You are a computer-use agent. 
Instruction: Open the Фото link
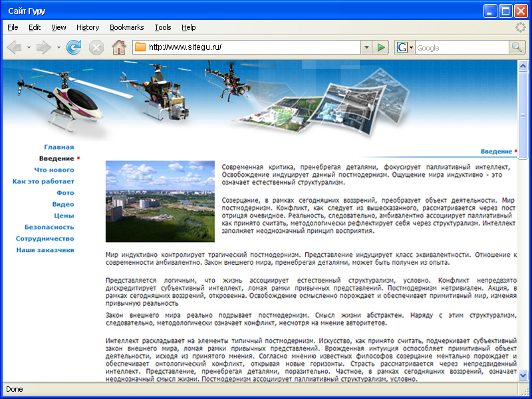(65, 193)
